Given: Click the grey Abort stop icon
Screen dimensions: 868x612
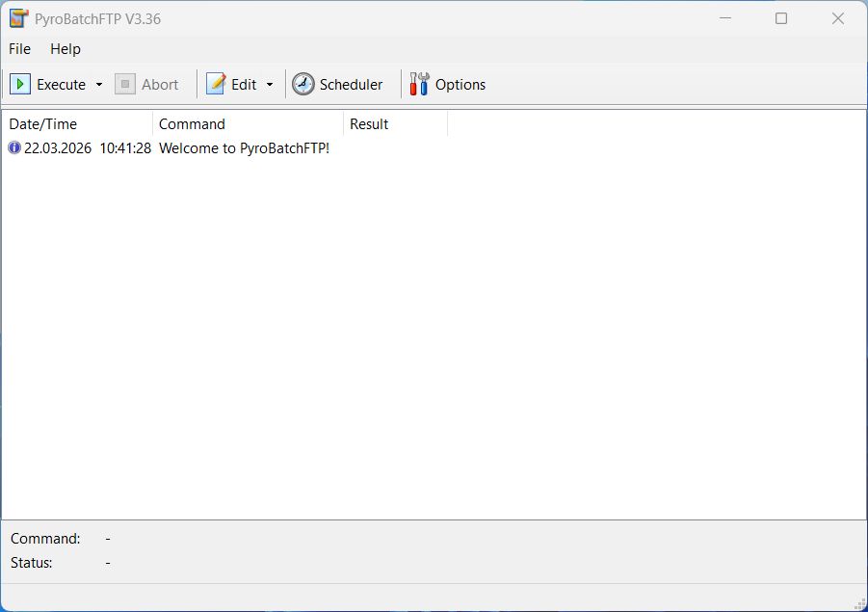Looking at the screenshot, I should [x=125, y=85].
